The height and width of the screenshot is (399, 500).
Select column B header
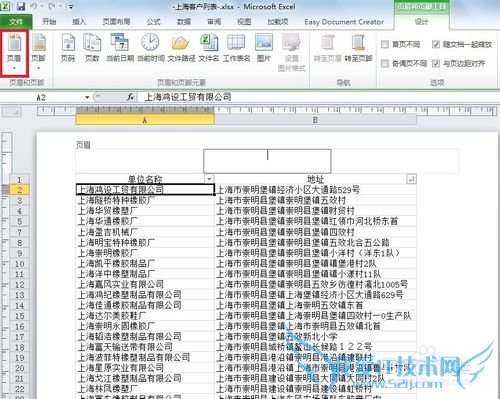pos(315,120)
